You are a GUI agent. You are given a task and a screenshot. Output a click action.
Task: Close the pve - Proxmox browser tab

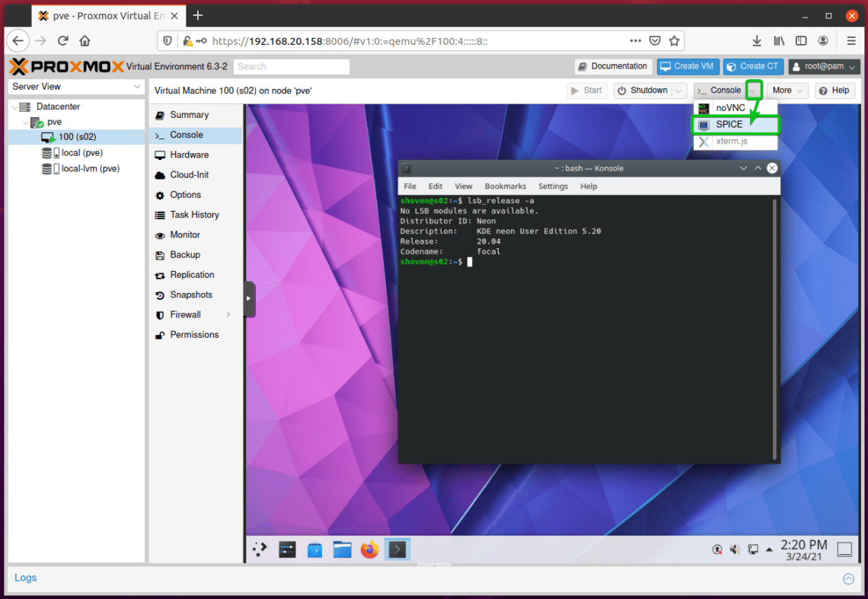point(174,16)
